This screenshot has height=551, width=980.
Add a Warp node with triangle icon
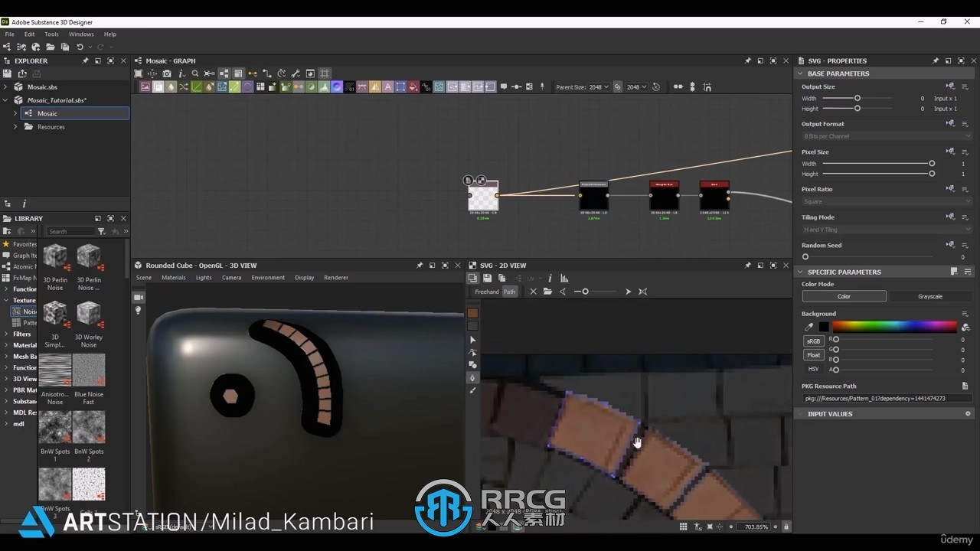(375, 87)
